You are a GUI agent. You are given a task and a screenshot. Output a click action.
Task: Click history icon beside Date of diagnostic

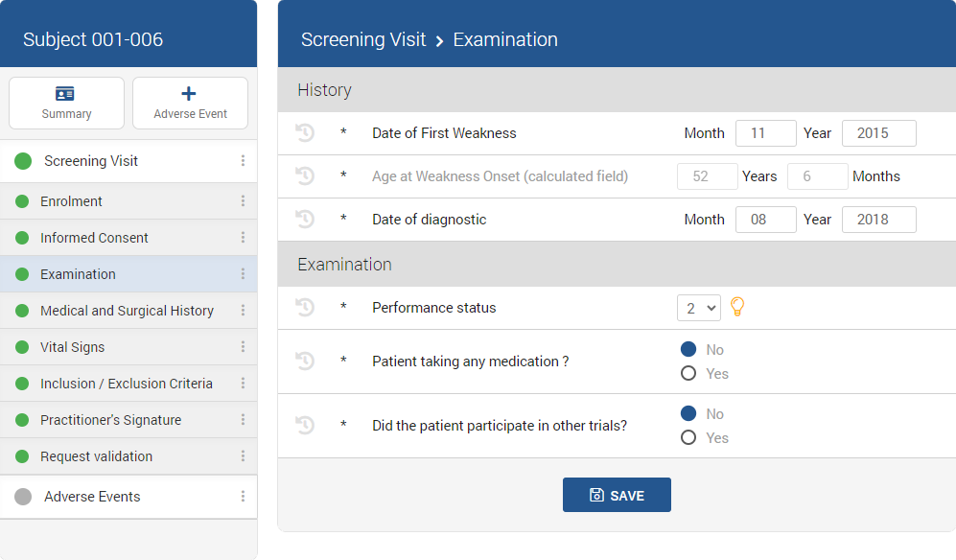click(x=305, y=220)
